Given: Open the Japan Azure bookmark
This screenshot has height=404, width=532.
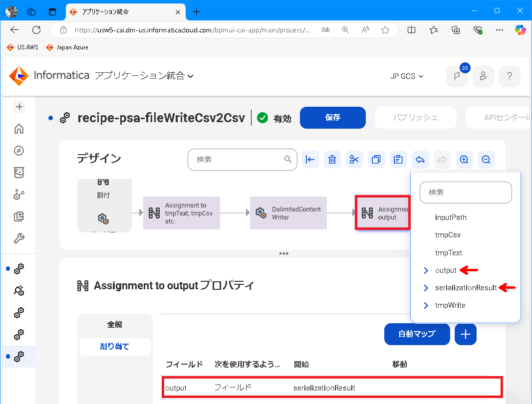Looking at the screenshot, I should 67,47.
